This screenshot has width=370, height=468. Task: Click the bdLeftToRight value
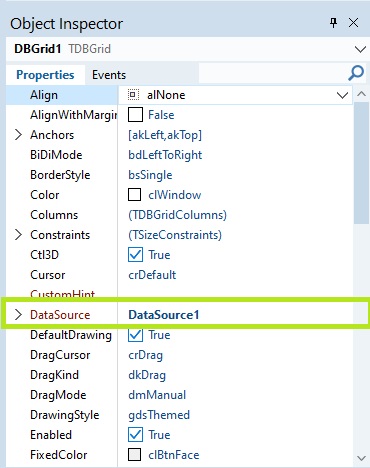[165, 155]
